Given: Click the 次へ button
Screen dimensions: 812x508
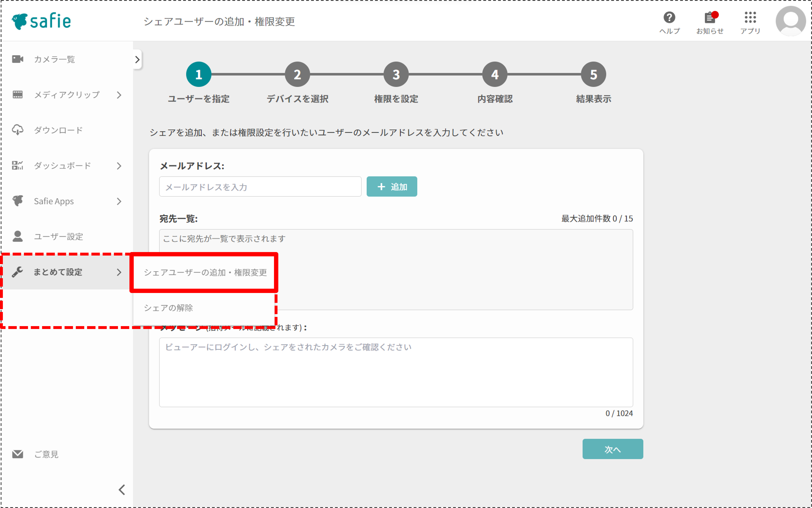Looking at the screenshot, I should point(612,449).
